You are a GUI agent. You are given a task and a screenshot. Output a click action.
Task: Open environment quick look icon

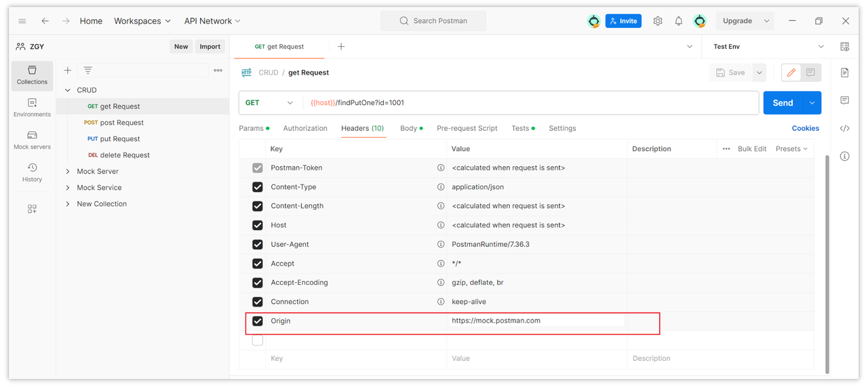tap(845, 47)
